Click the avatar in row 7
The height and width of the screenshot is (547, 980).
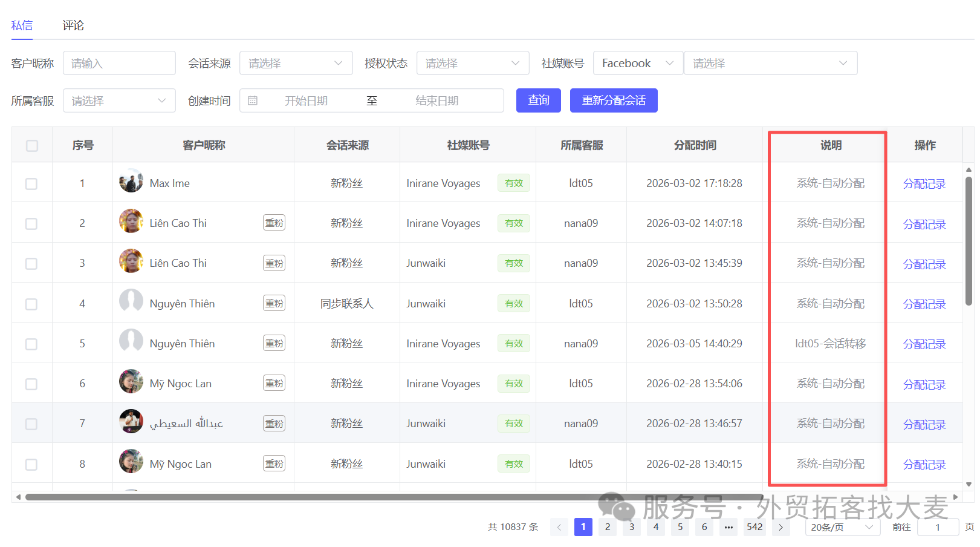131,421
